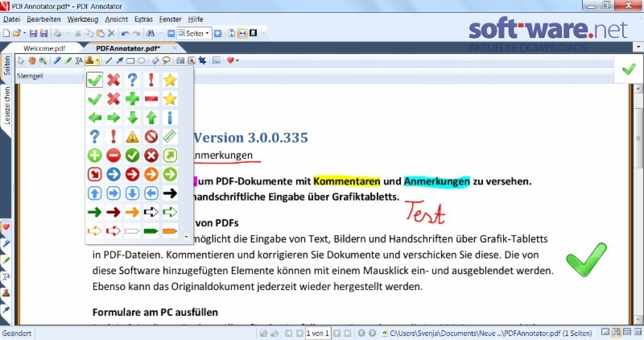
Task: Open the Bearbeiten menu
Action: coord(43,19)
